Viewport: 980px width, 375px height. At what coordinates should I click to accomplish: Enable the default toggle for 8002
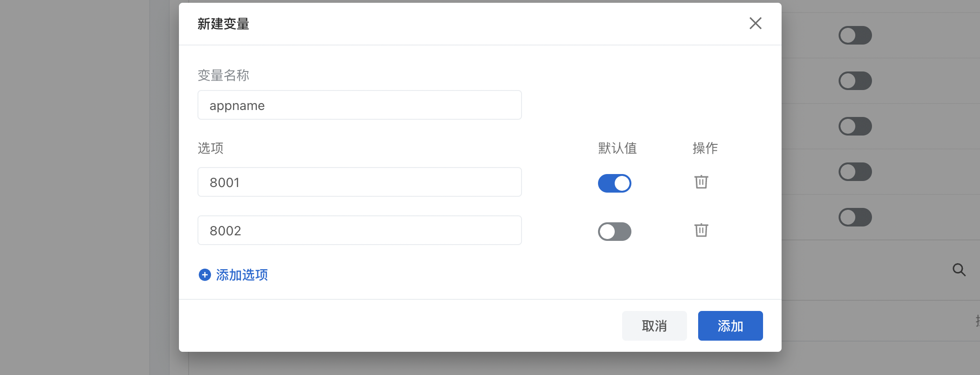pos(614,232)
